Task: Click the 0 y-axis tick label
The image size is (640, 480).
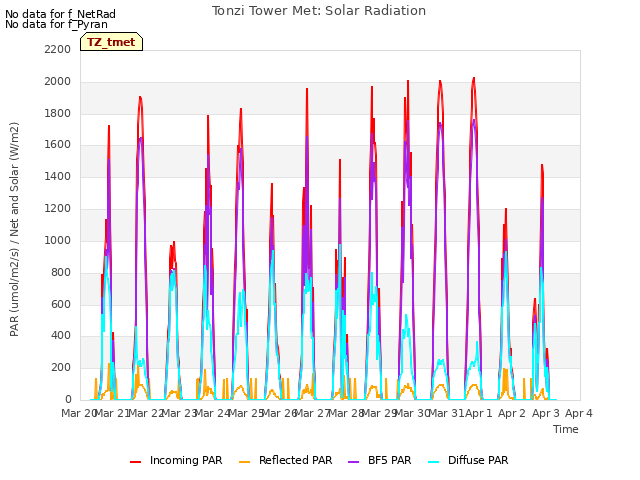Action: pos(68,399)
